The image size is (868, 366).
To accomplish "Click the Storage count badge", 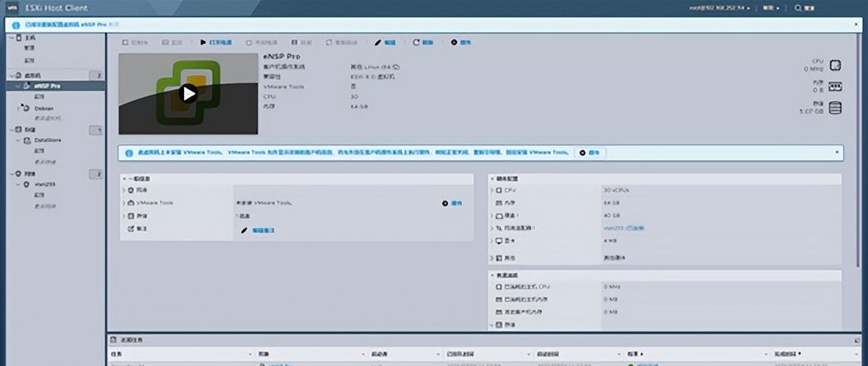I will tap(96, 129).
